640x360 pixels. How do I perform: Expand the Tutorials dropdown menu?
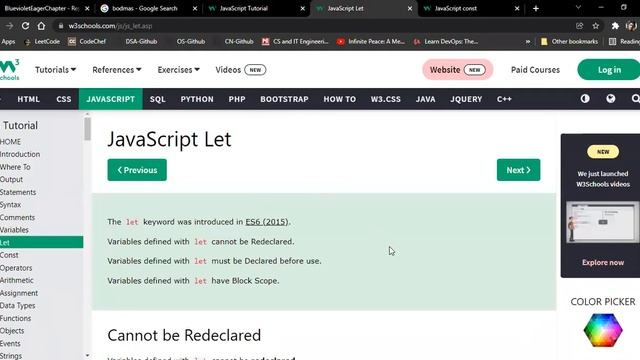[x=56, y=70]
